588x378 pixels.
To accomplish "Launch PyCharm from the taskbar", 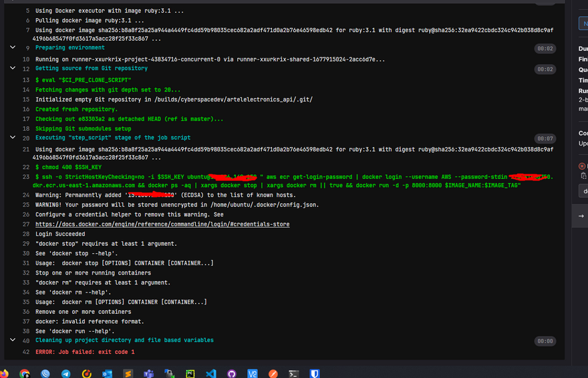I will tap(190, 374).
